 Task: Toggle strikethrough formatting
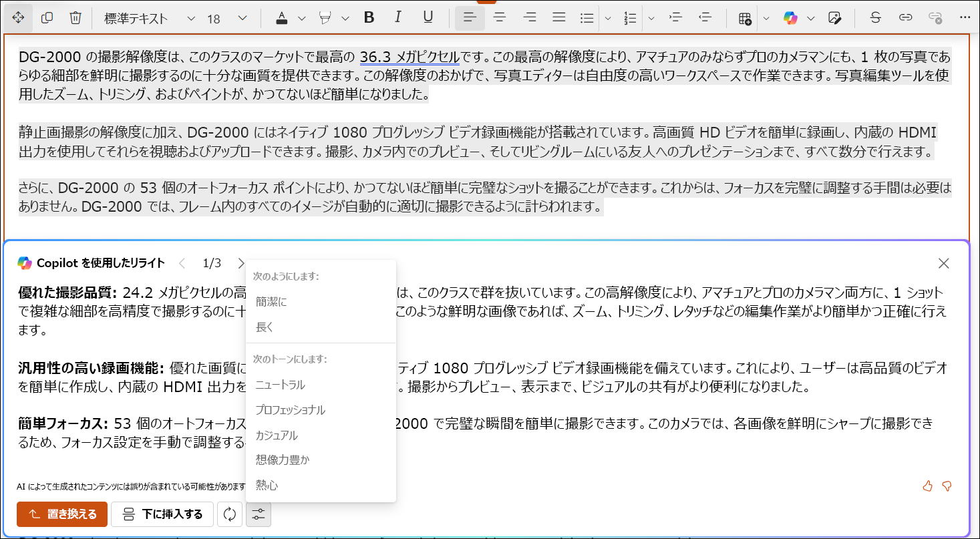875,18
